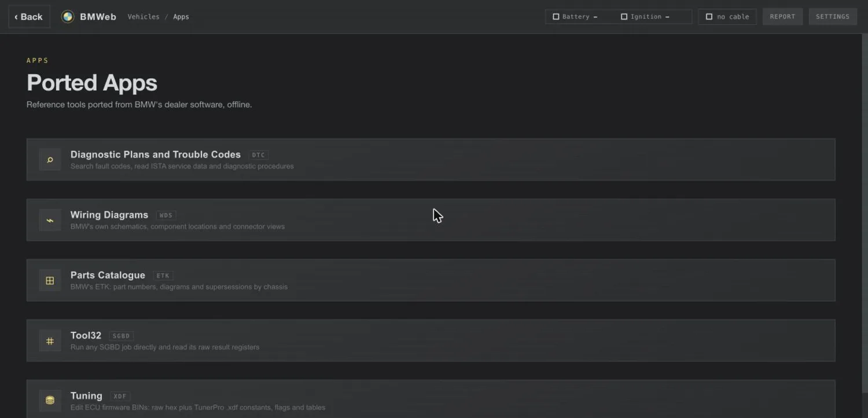Open Parts Catalogue app
868x418 pixels.
point(431,280)
